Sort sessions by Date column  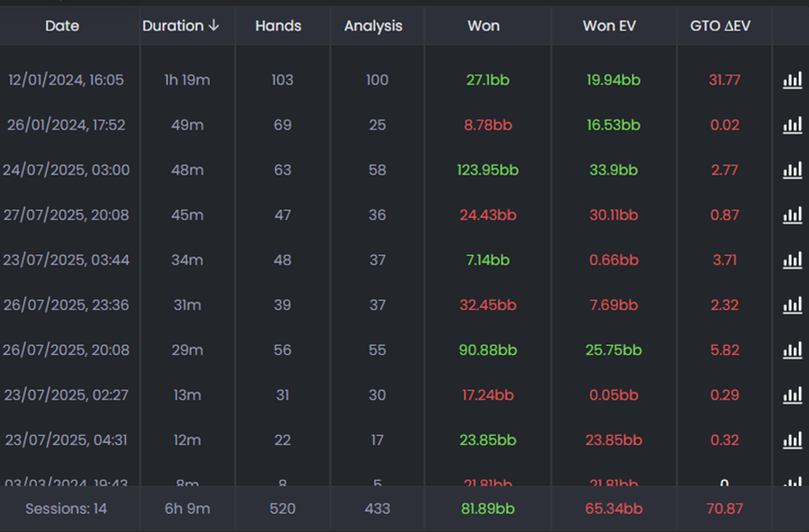tap(62, 26)
